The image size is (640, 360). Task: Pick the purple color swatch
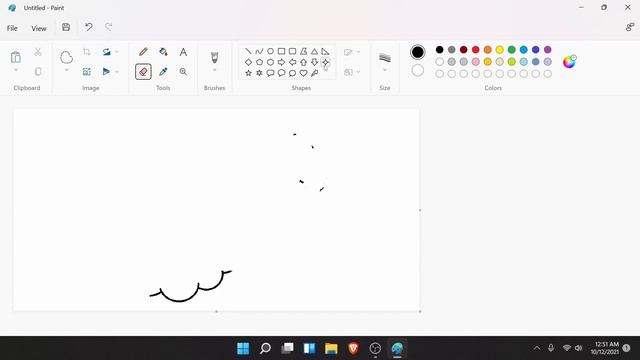548,50
